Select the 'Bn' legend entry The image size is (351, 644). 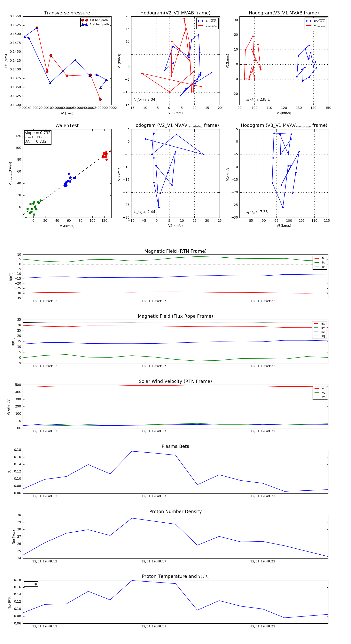coord(320,267)
